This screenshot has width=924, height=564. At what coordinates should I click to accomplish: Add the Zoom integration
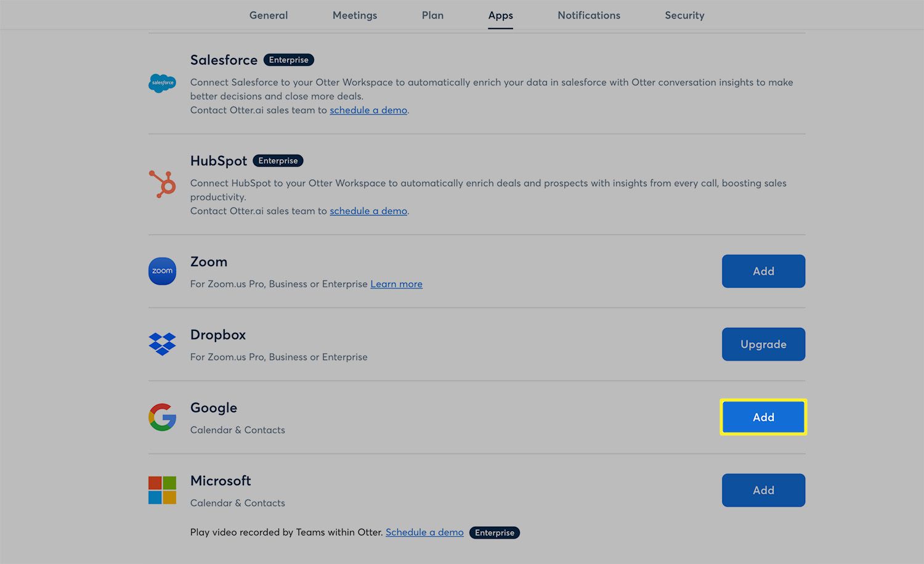pos(763,271)
